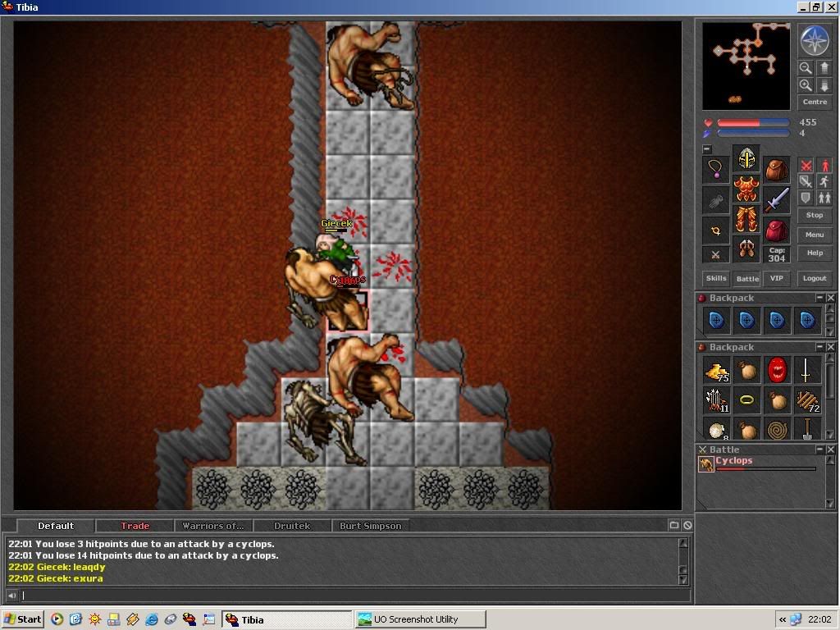Open the Druitek chat tab
Image resolution: width=840 pixels, height=630 pixels.
click(x=292, y=526)
